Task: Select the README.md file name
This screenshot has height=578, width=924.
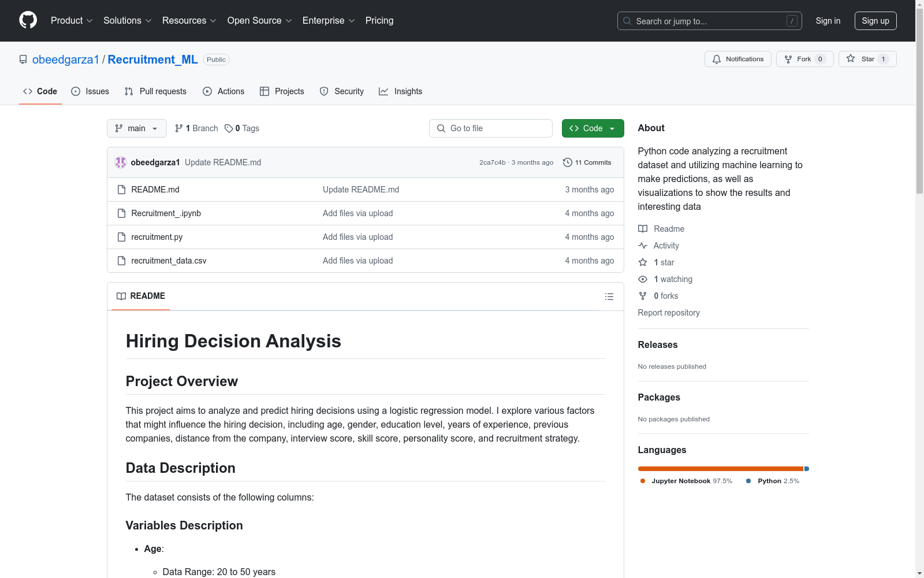Action: (x=155, y=190)
